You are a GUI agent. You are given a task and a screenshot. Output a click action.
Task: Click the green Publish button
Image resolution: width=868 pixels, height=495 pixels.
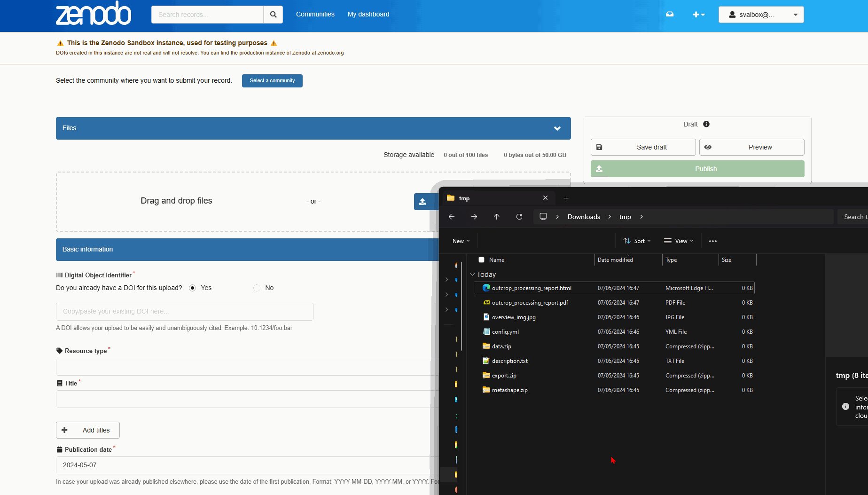click(697, 169)
